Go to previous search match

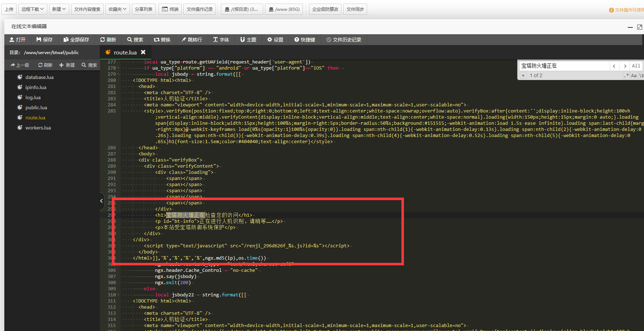click(614, 66)
